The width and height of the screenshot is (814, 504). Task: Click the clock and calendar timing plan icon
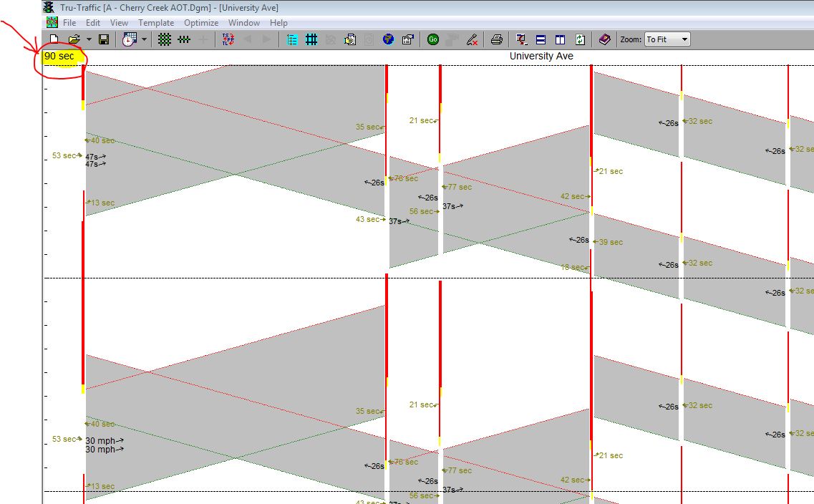pyautogui.click(x=130, y=39)
